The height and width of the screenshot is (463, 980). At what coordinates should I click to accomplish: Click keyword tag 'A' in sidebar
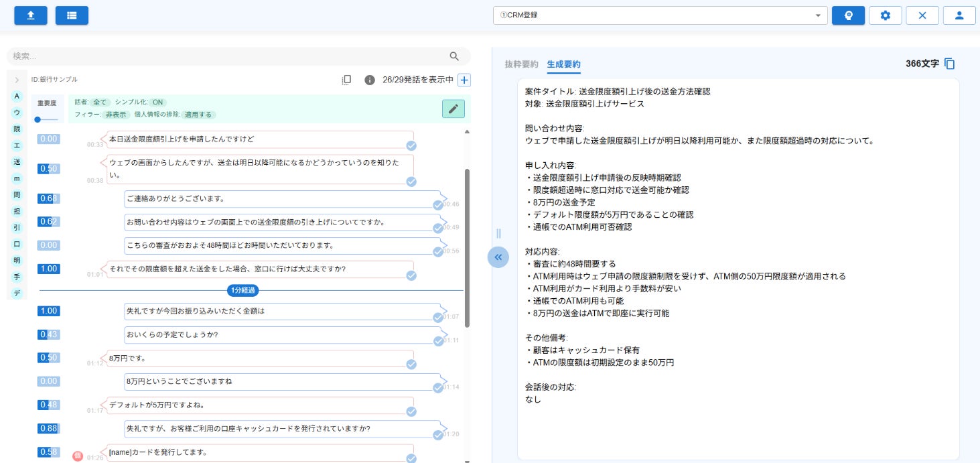(x=17, y=96)
